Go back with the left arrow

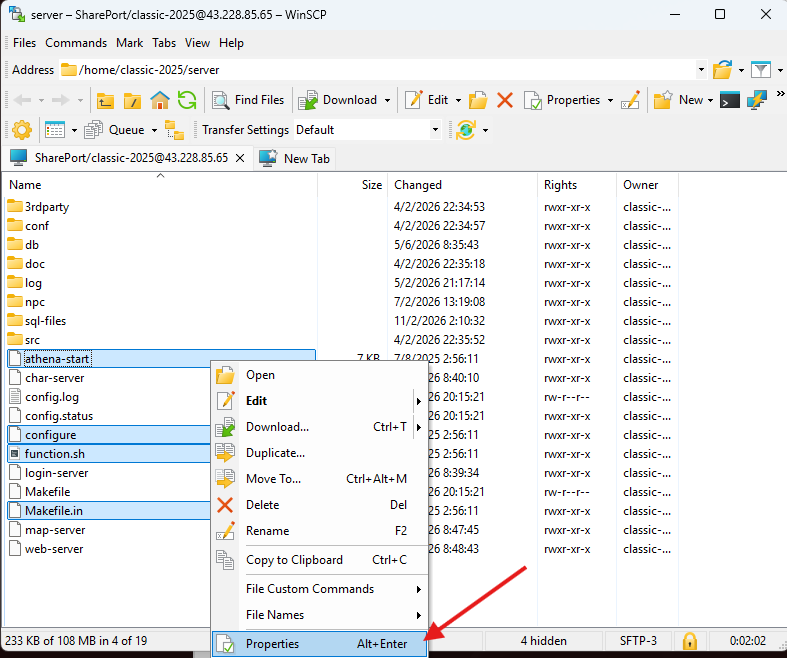23,100
